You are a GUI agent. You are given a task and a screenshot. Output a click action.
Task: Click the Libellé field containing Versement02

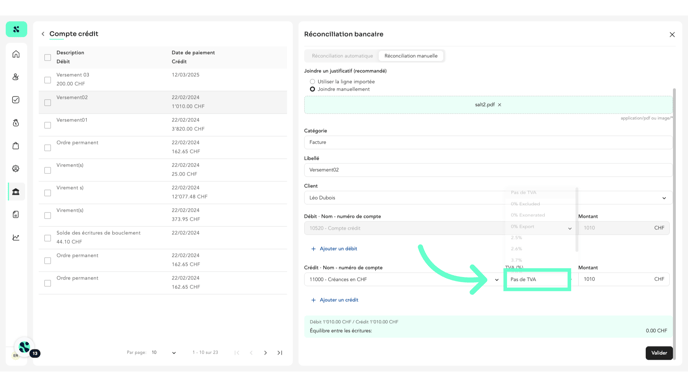pos(487,170)
